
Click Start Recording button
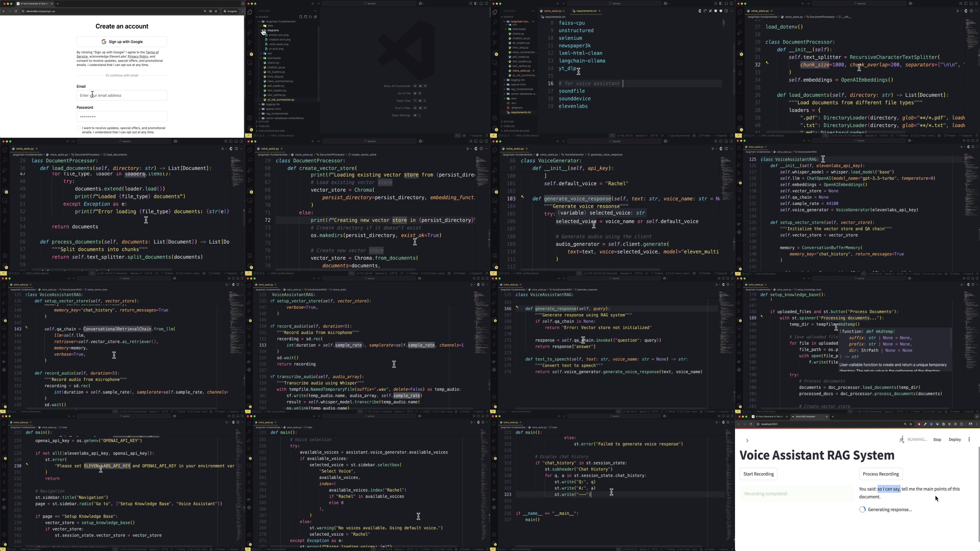759,474
